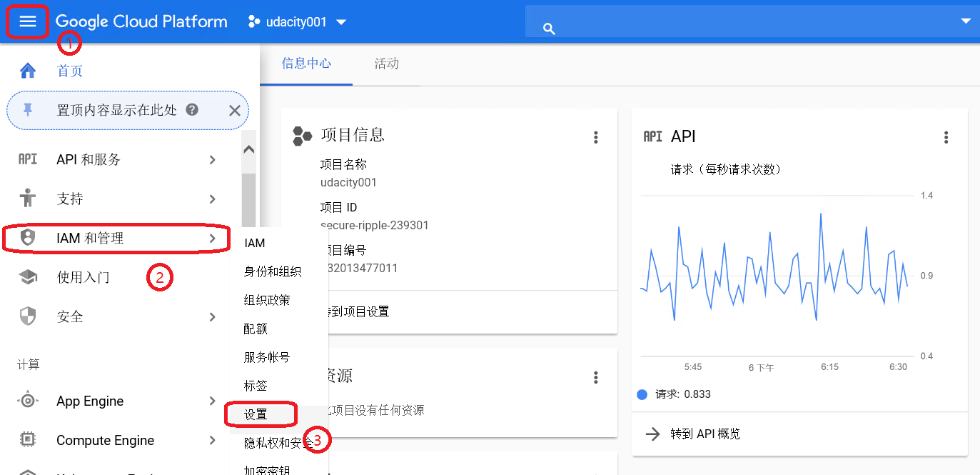
Task: Dismiss the 置顶内容显示在此处 notice
Action: click(x=234, y=110)
